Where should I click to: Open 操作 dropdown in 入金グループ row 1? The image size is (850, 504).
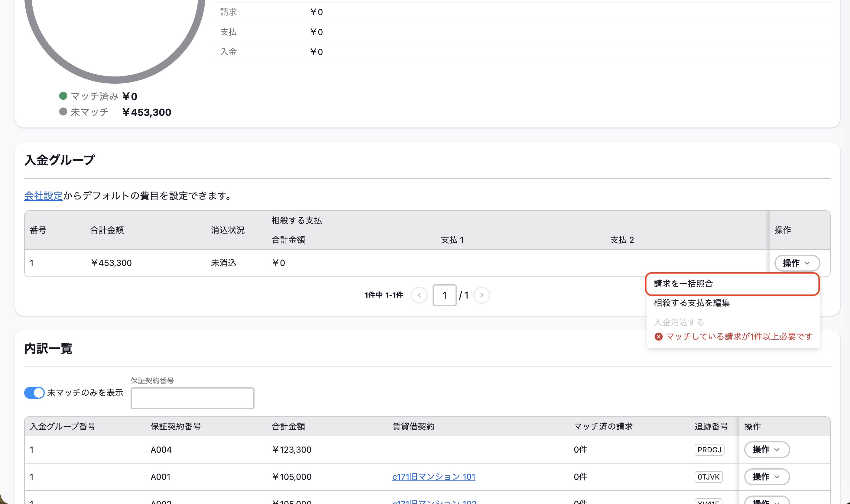(797, 263)
